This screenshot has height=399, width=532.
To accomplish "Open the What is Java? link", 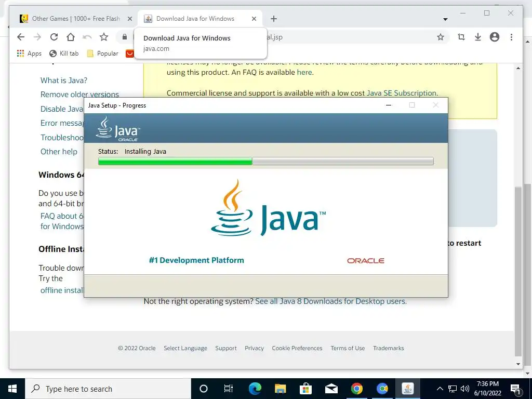I will 64,81.
